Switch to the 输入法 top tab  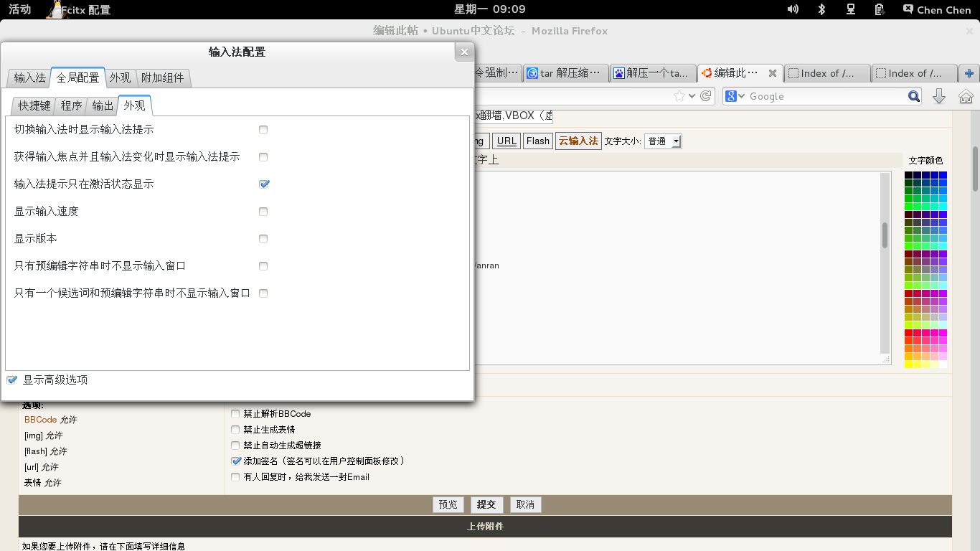(29, 77)
